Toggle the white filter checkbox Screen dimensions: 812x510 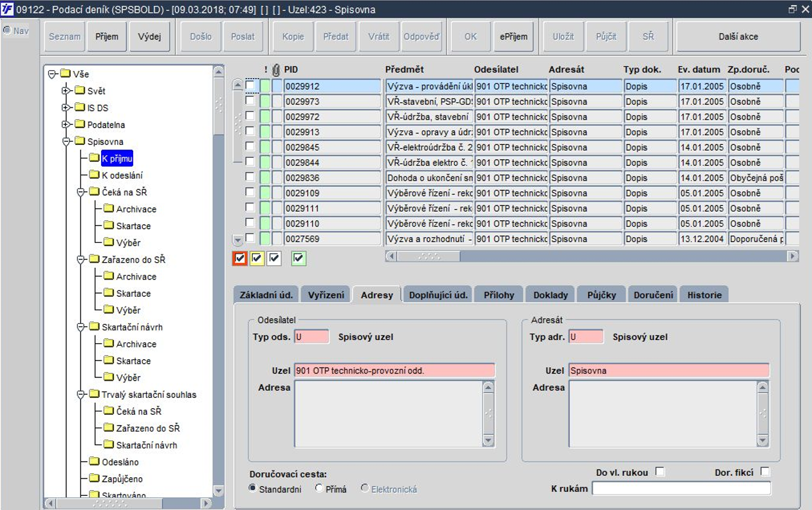coord(275,258)
